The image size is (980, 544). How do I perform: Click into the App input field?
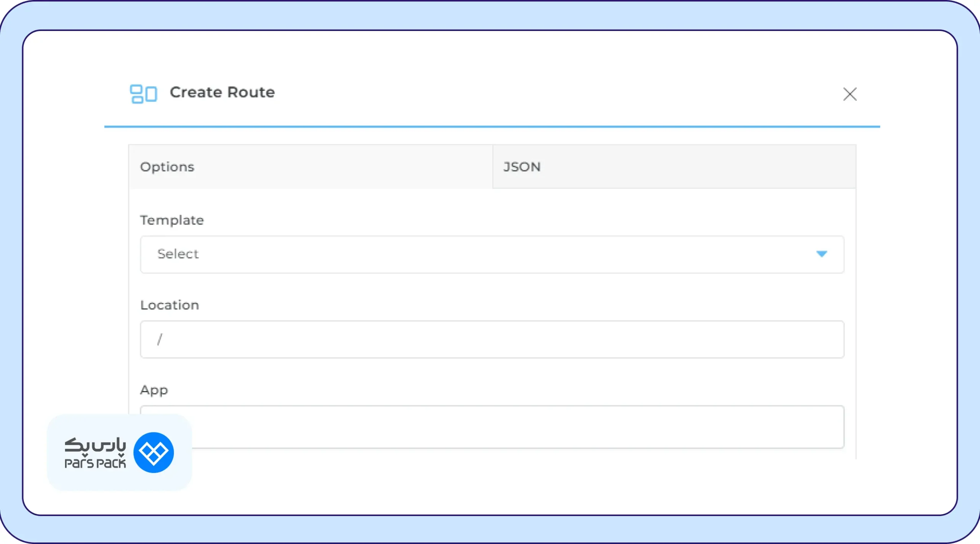517,427
